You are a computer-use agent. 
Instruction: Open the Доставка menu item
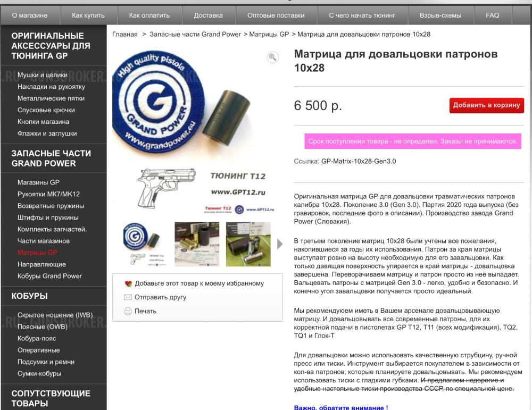pyautogui.click(x=209, y=15)
